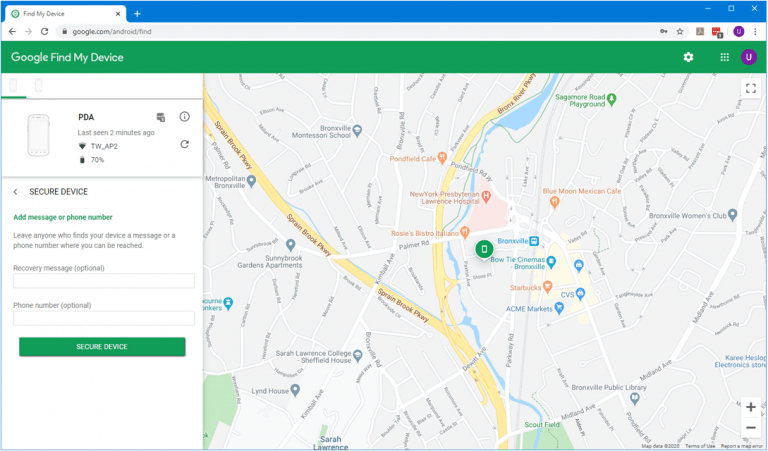Select Bronxville Women's Club pin

click(x=732, y=214)
